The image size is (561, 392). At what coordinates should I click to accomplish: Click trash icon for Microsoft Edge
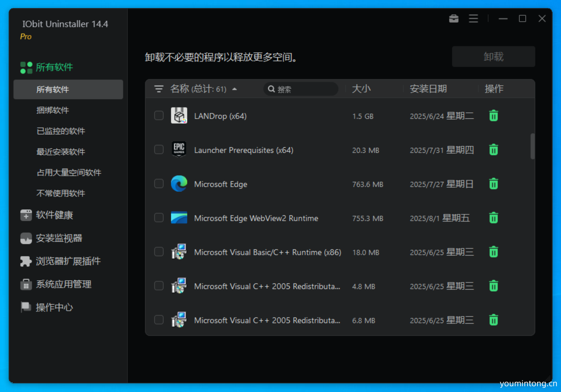click(493, 184)
